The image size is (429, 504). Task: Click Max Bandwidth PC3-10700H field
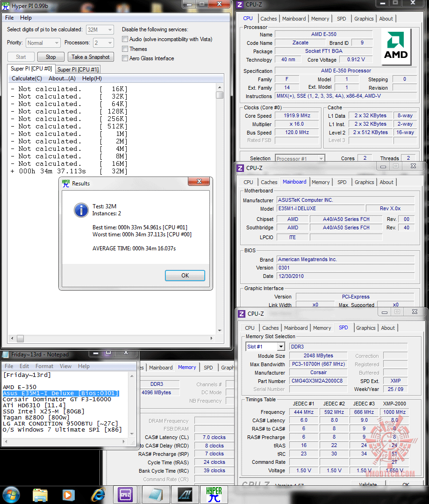click(318, 364)
